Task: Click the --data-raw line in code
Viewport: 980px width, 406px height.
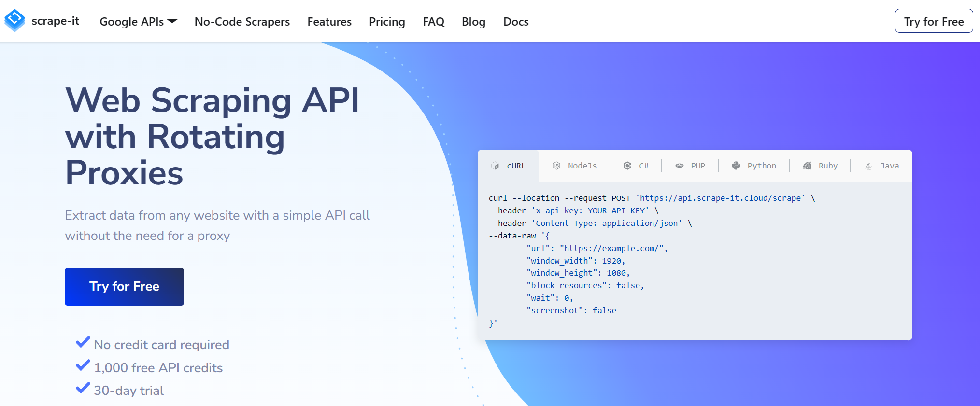Action: pos(519,236)
